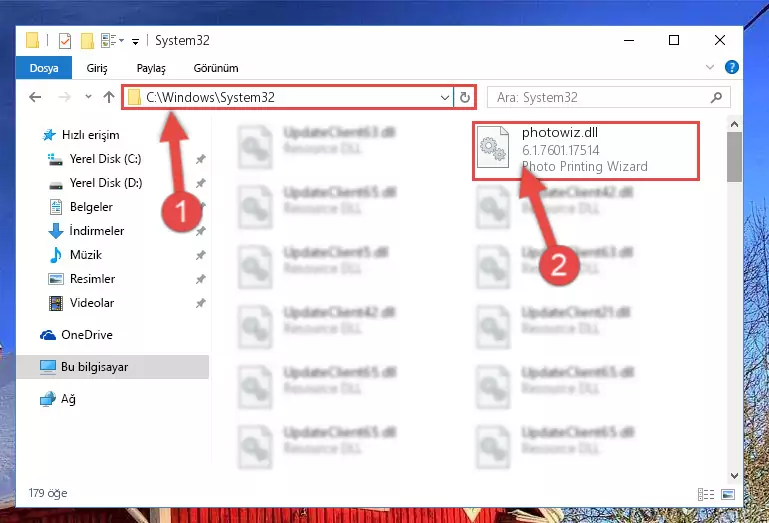Open the Dosya menu tab
The image size is (769, 523).
pos(44,68)
